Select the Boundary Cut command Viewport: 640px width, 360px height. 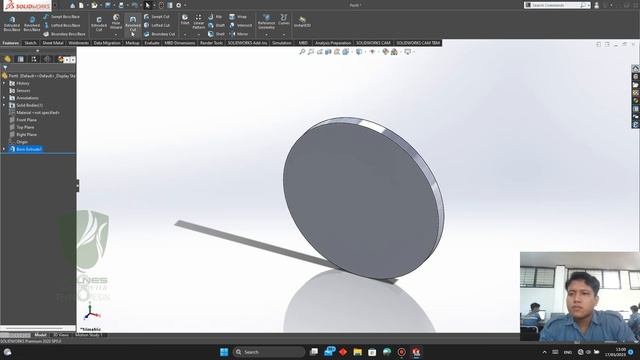(159, 34)
